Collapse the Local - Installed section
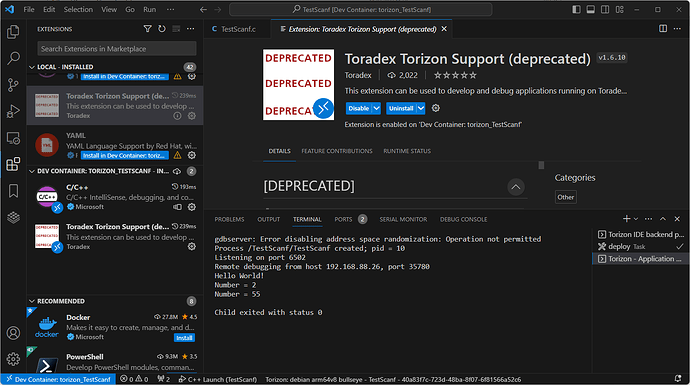This screenshot has width=690, height=385. click(32, 67)
